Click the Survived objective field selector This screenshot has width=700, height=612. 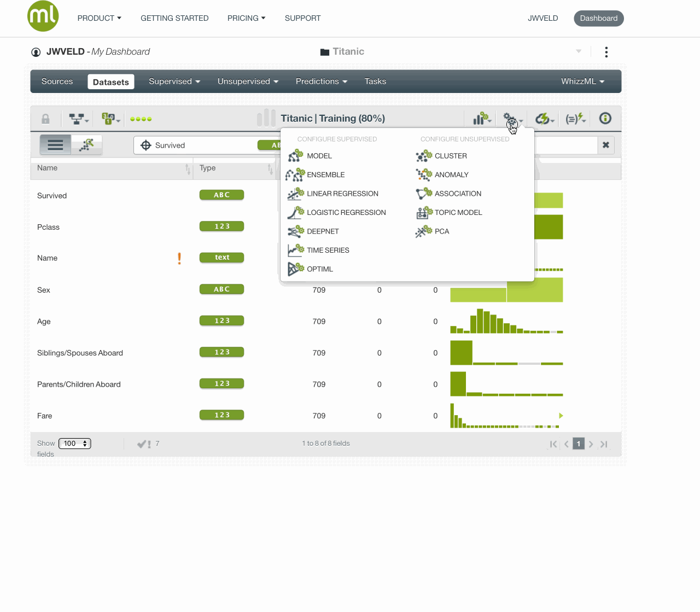pyautogui.click(x=207, y=145)
